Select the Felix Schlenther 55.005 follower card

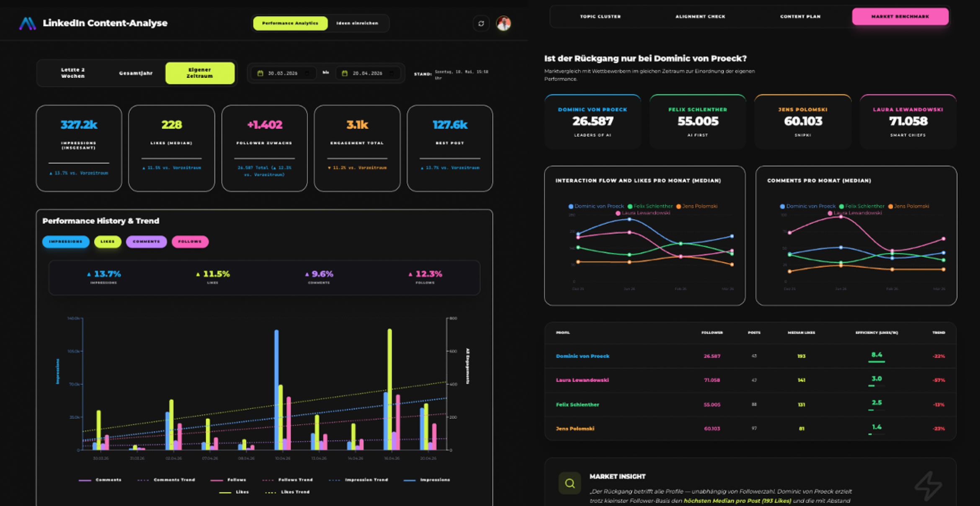698,122
